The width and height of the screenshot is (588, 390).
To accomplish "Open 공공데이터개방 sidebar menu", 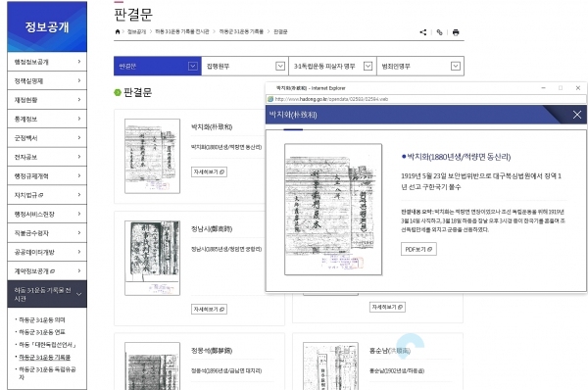I will [47, 252].
